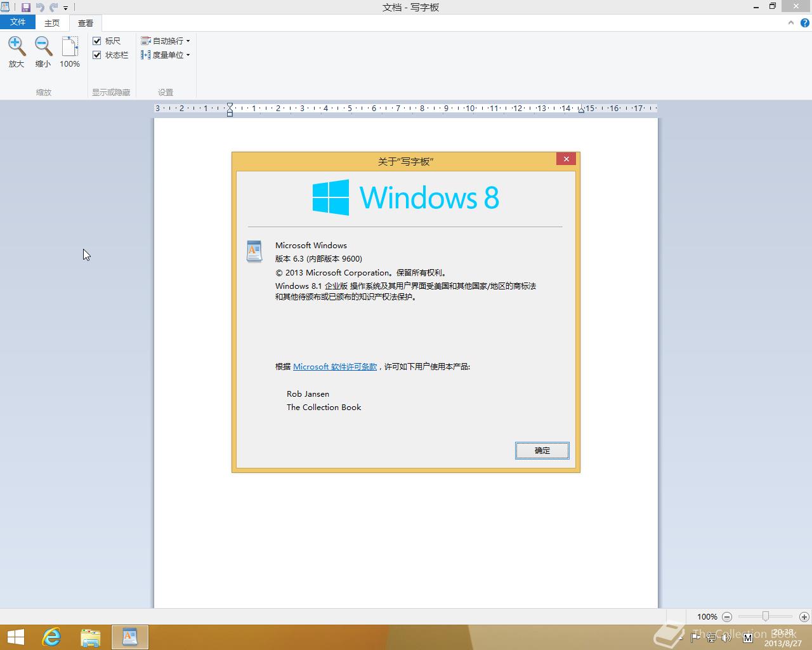The image size is (812, 650).
Task: Click the volume speaker icon in the tray
Action: pyautogui.click(x=727, y=637)
